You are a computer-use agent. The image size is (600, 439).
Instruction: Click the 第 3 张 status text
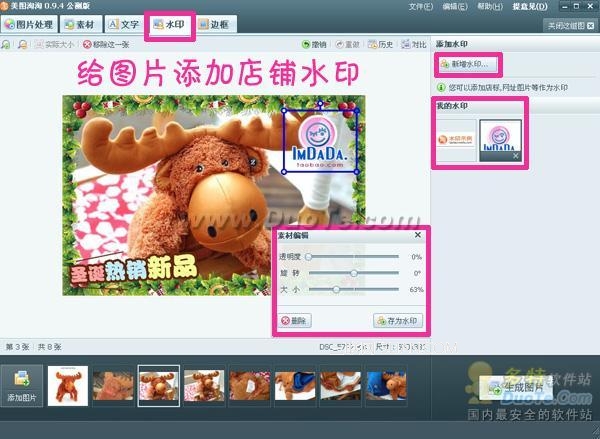[x=17, y=347]
